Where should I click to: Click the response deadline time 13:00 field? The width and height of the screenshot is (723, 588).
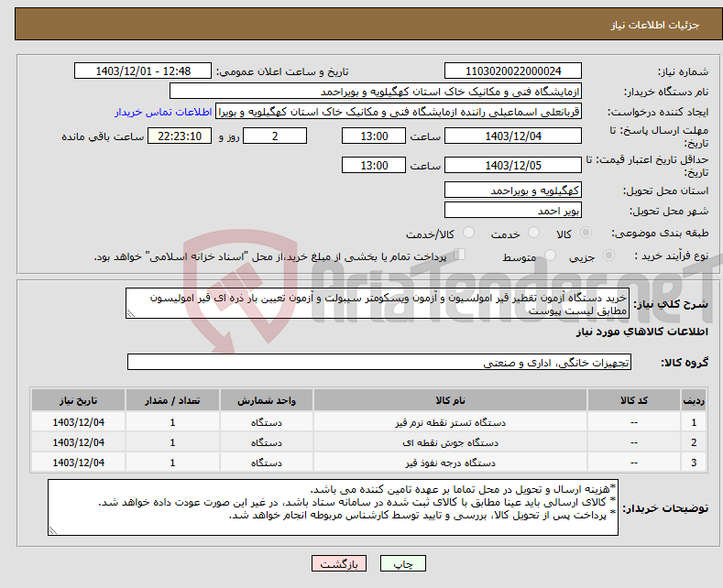(374, 136)
